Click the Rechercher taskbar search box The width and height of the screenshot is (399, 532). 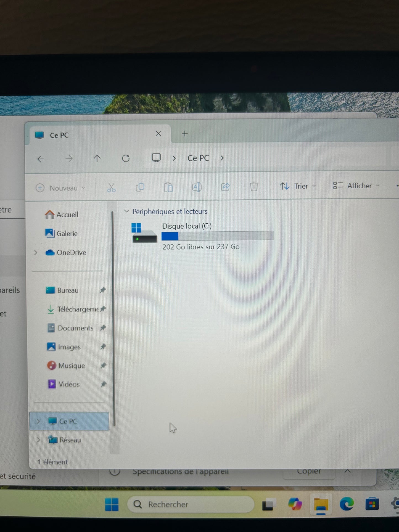[x=191, y=504]
